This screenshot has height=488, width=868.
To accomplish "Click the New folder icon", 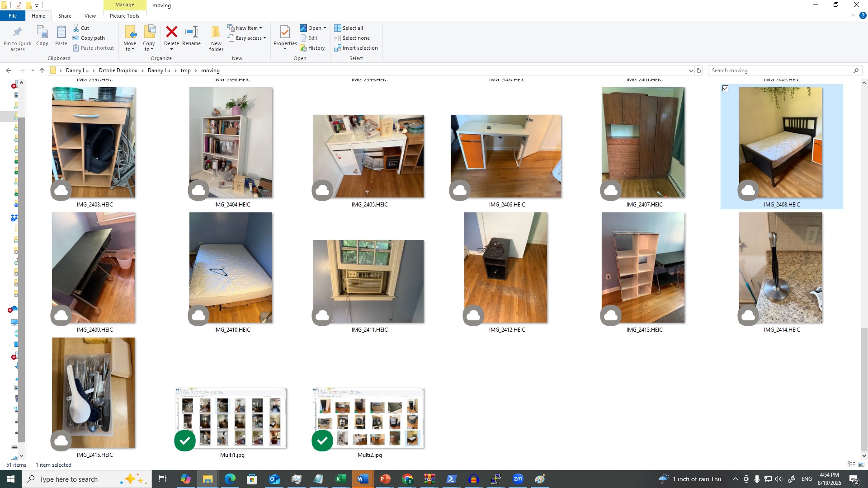I will 216,33.
